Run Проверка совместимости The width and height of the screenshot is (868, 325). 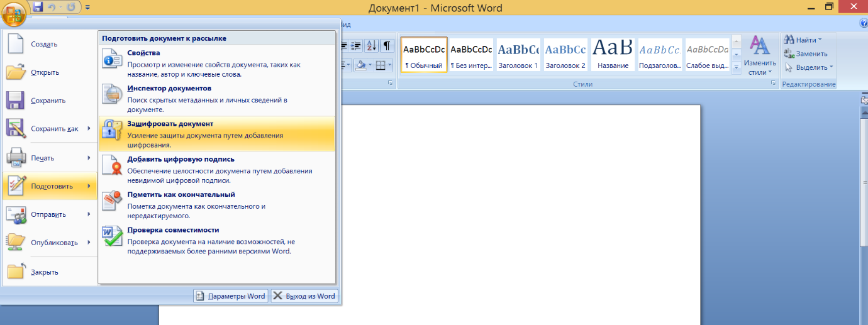(217, 240)
